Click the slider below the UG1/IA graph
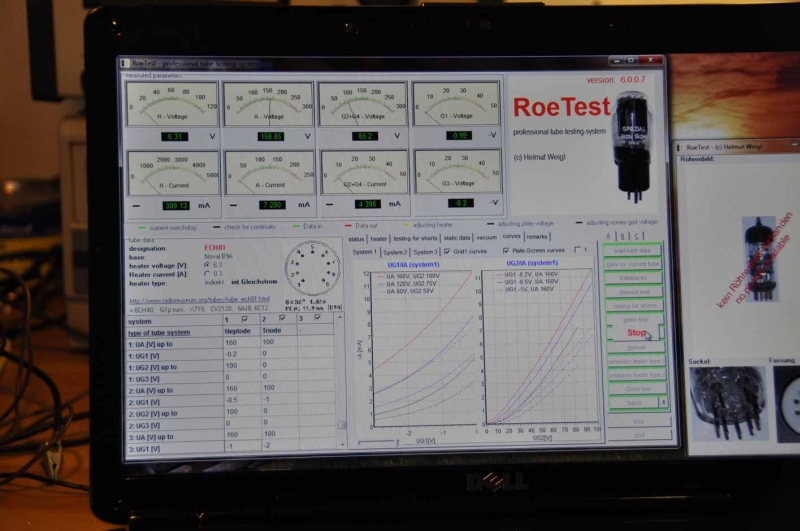 pyautogui.click(x=379, y=442)
